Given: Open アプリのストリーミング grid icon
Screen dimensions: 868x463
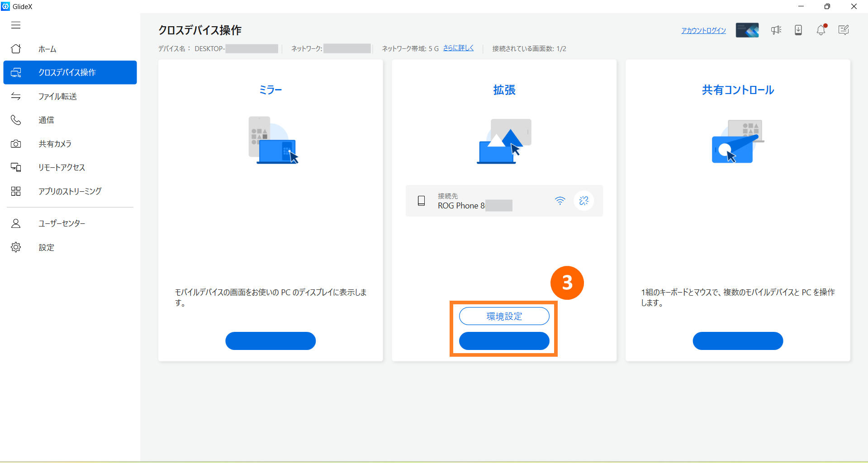Looking at the screenshot, I should (16, 191).
